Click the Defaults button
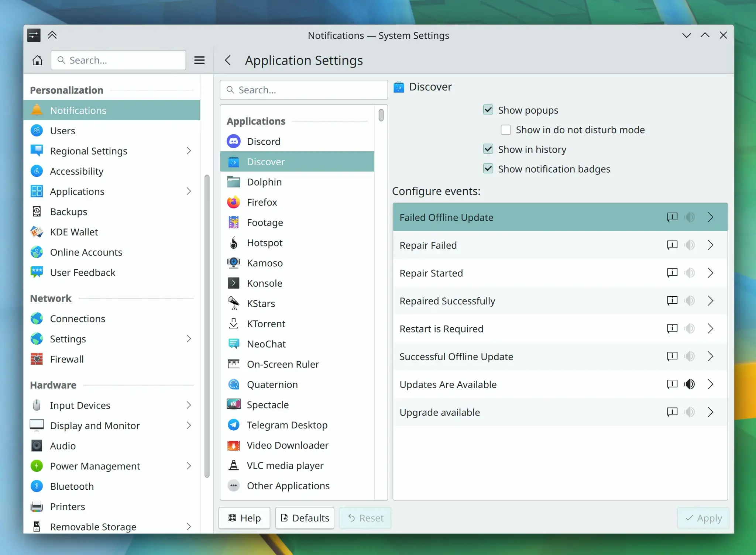756x555 pixels. click(x=305, y=518)
